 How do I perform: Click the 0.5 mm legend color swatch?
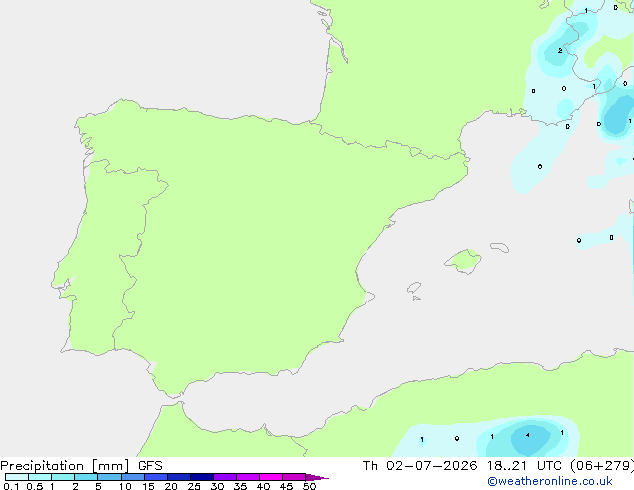click(40, 477)
